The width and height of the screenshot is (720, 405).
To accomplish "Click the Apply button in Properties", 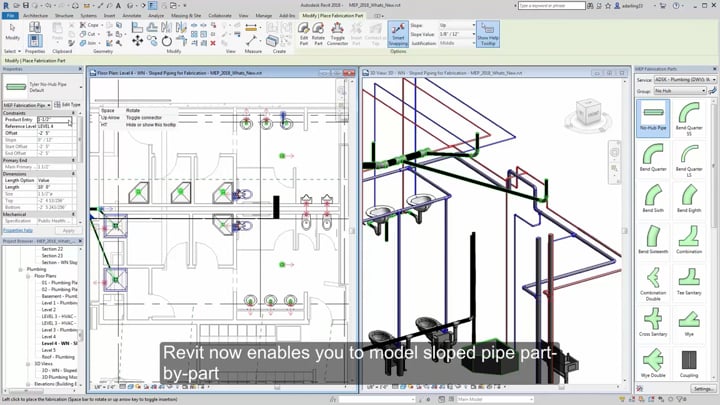I will pyautogui.click(x=68, y=231).
